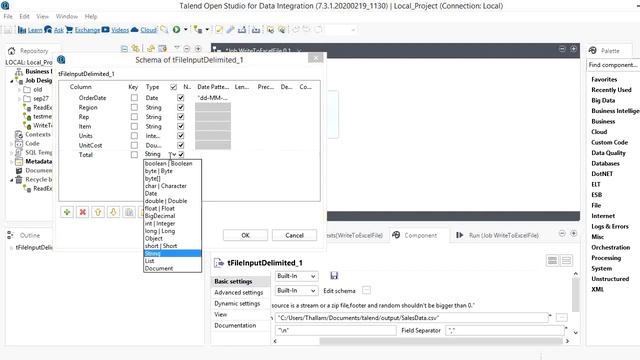
Task: Click Cancel in Schema dialog
Action: 294,235
